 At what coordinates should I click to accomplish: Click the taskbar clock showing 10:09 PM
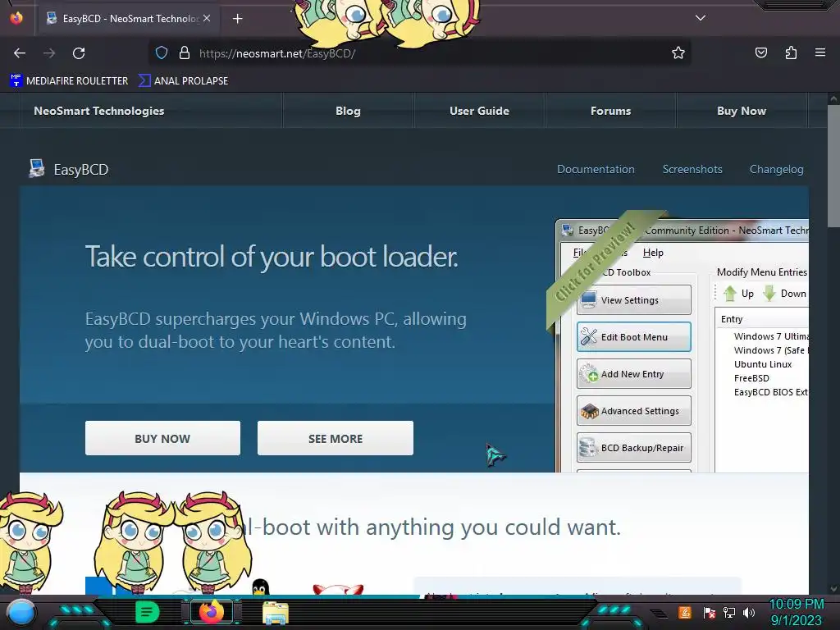tap(796, 612)
